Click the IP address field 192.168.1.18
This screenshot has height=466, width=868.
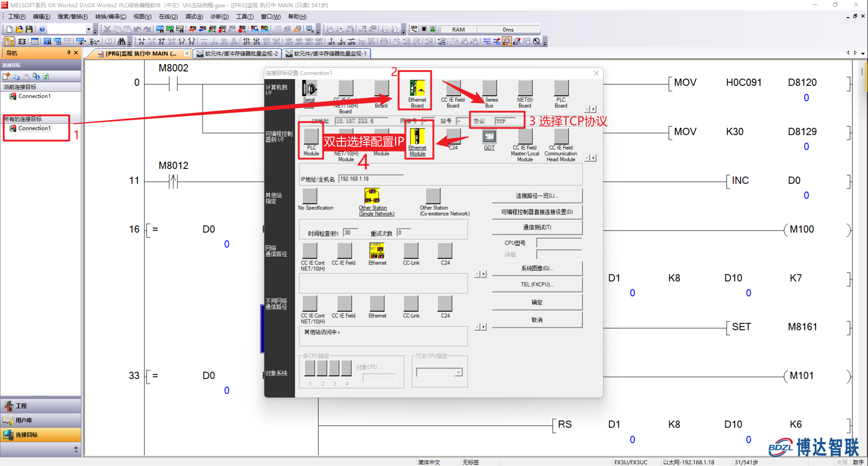pyautogui.click(x=371, y=179)
